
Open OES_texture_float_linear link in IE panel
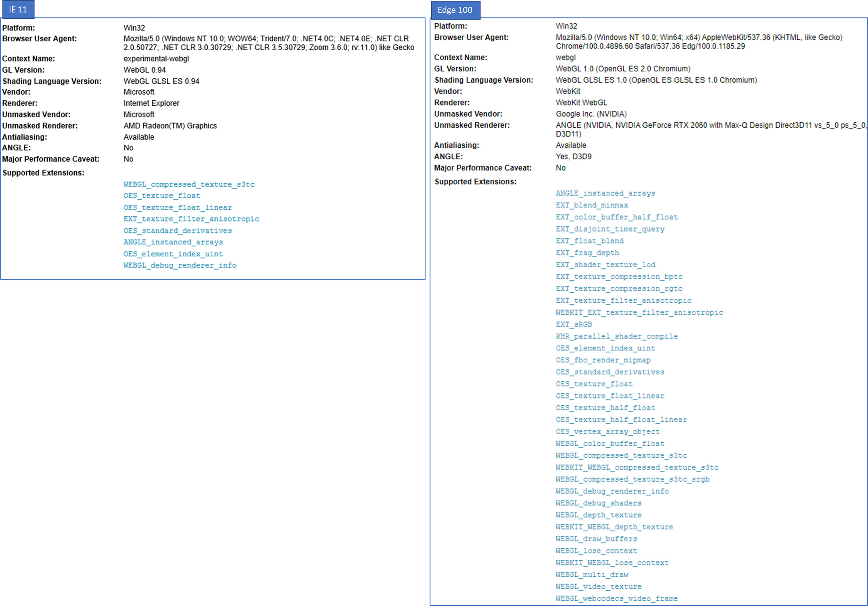[x=177, y=207]
